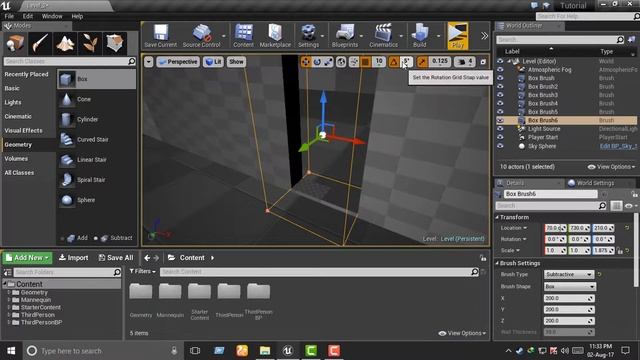Toggle visibility of Sky Sphere
The width and height of the screenshot is (640, 360).
(500, 146)
